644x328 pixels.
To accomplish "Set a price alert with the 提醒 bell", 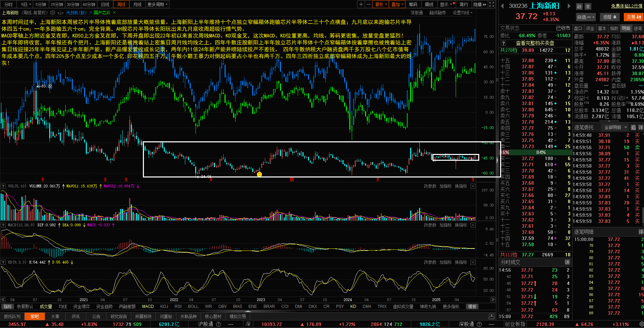I will [x=609, y=17].
